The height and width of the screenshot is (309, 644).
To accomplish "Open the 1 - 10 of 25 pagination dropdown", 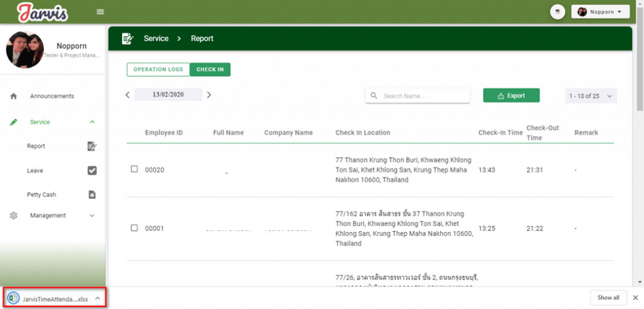I will tap(591, 96).
